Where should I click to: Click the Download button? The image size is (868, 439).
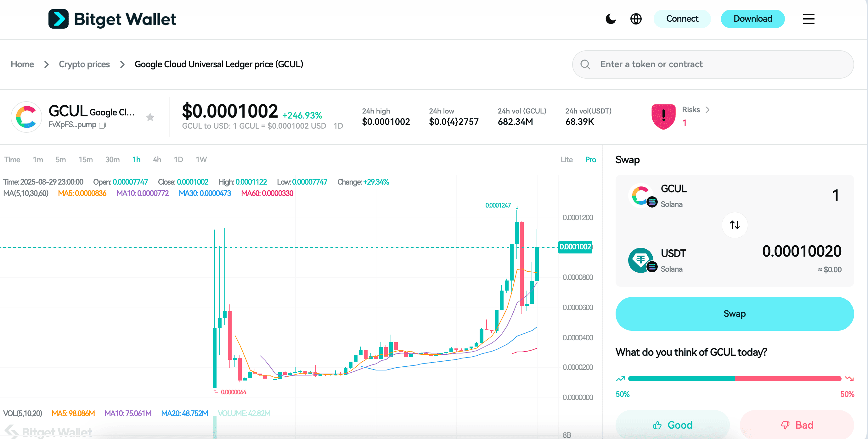pos(753,19)
